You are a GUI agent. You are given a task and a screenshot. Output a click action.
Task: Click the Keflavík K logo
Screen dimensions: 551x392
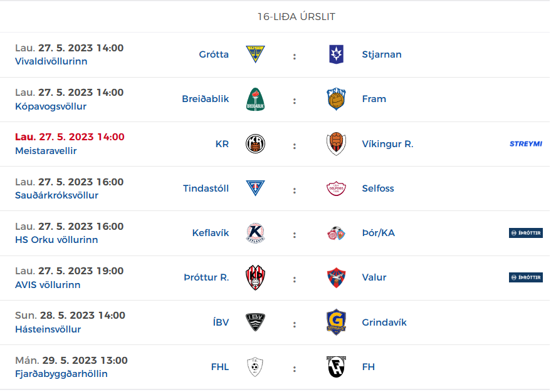coord(256,233)
